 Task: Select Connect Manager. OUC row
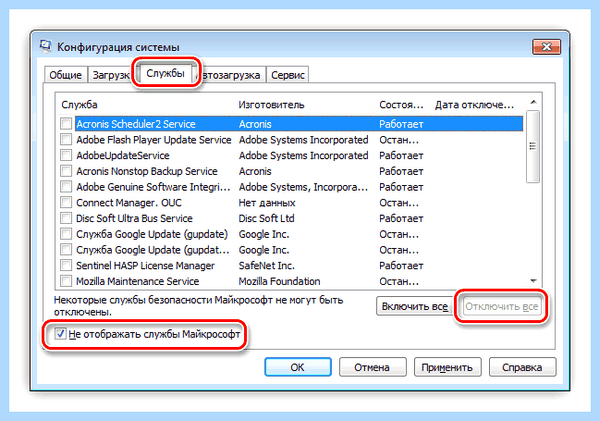pos(291,202)
